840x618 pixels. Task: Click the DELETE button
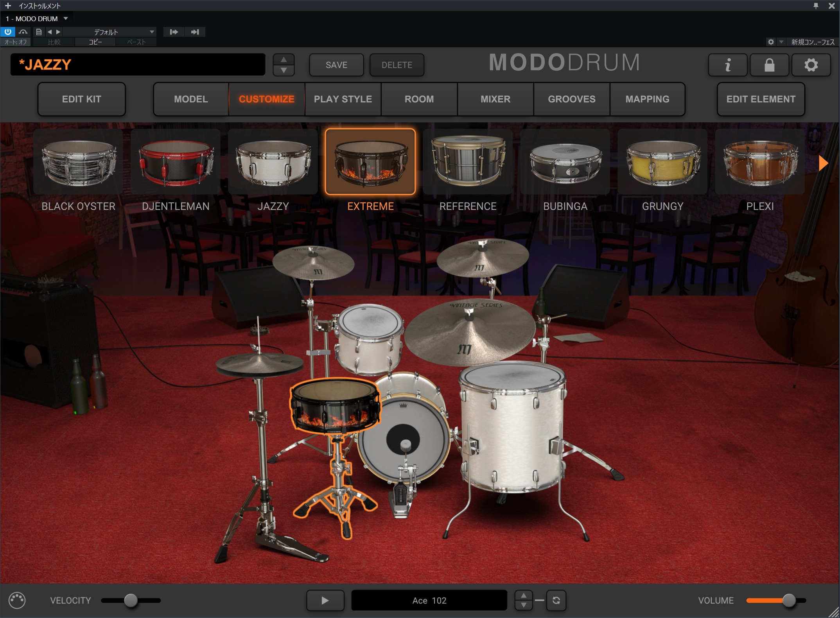(397, 65)
